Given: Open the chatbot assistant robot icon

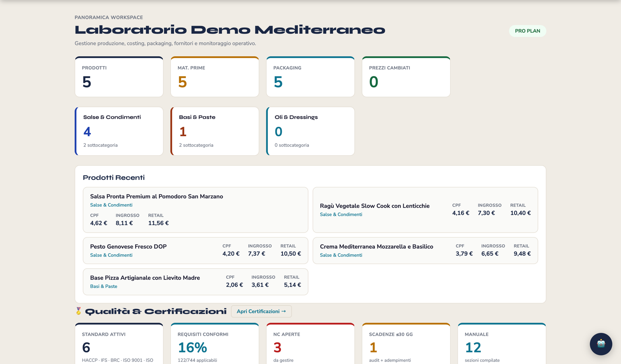Looking at the screenshot, I should (601, 344).
